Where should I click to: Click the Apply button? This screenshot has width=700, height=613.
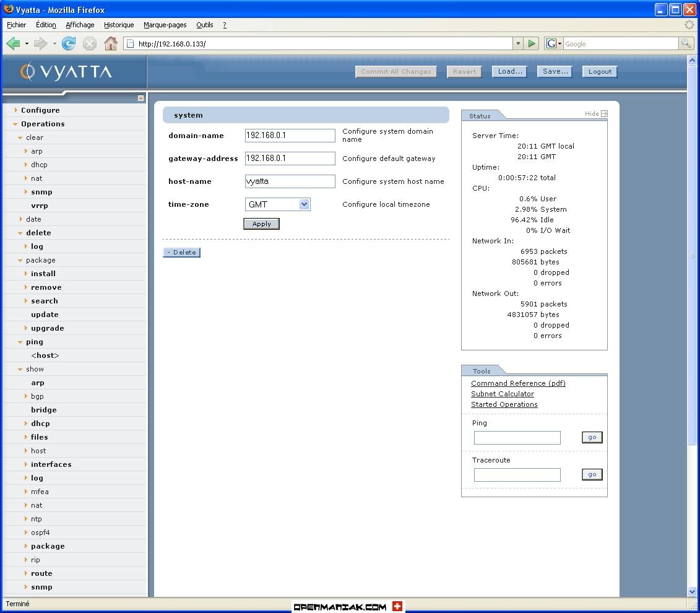[x=262, y=224]
